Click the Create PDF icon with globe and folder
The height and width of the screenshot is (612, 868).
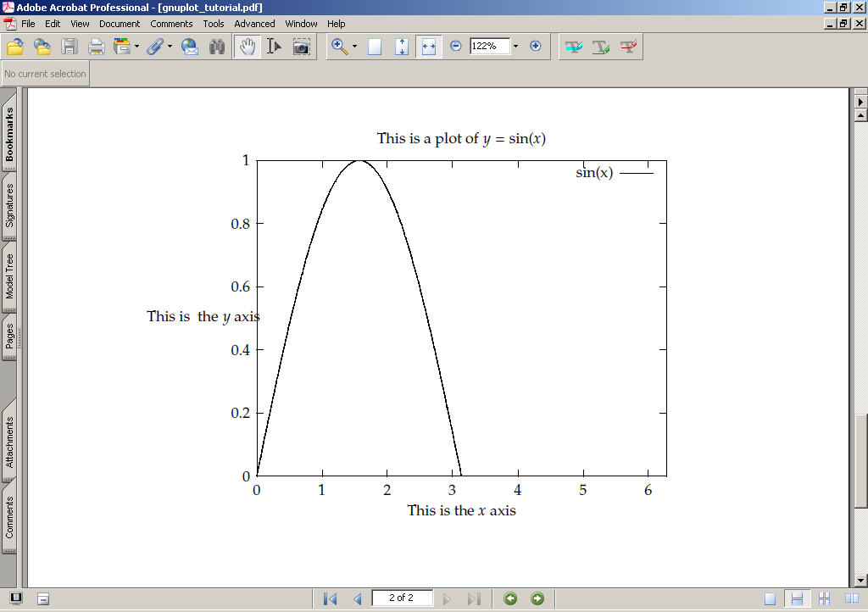pyautogui.click(x=42, y=47)
